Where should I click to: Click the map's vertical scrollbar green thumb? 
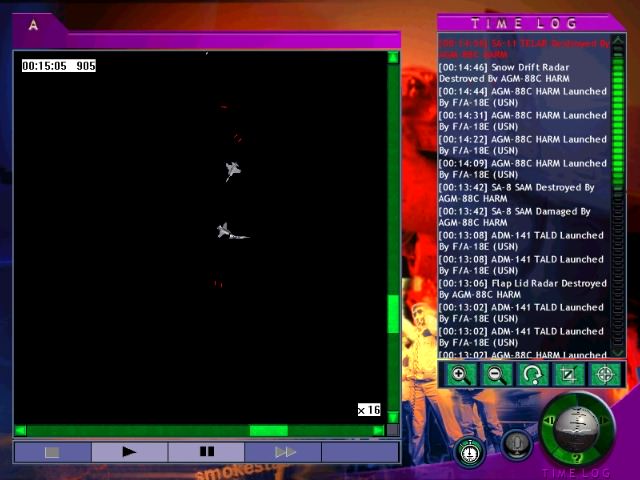tap(393, 314)
